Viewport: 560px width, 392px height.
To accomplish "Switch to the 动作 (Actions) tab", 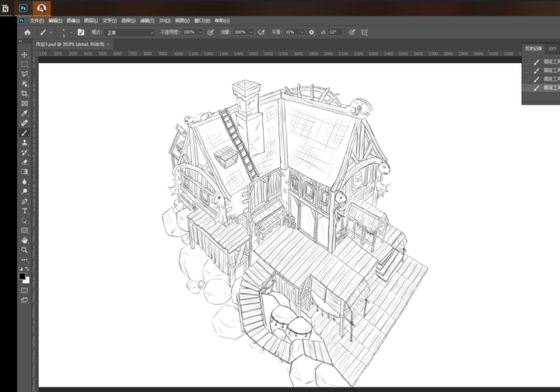I will tap(553, 48).
